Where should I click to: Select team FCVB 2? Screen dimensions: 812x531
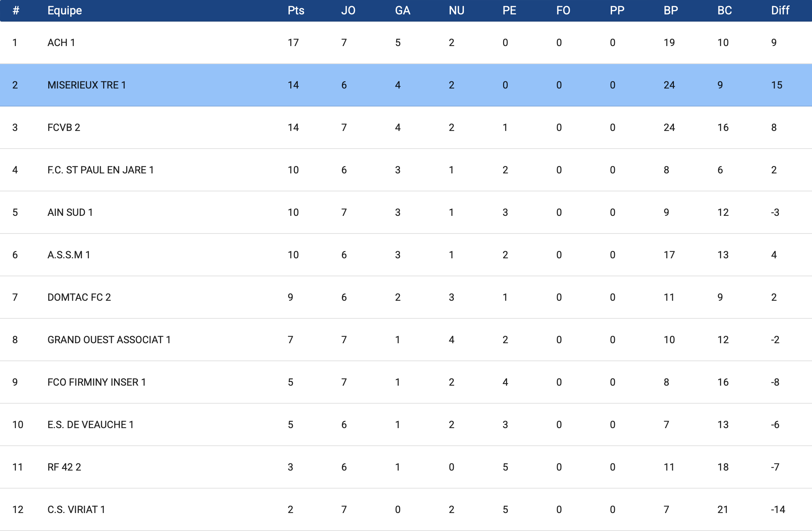pos(64,128)
